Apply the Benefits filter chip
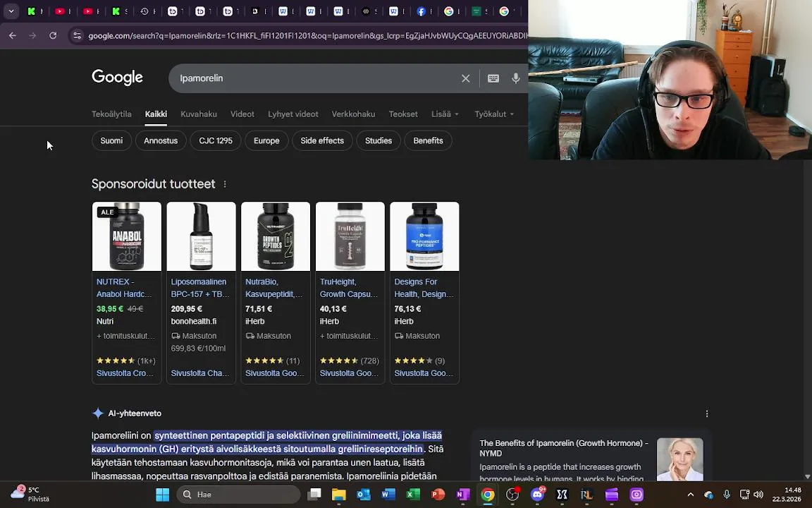This screenshot has height=508, width=812. click(429, 140)
